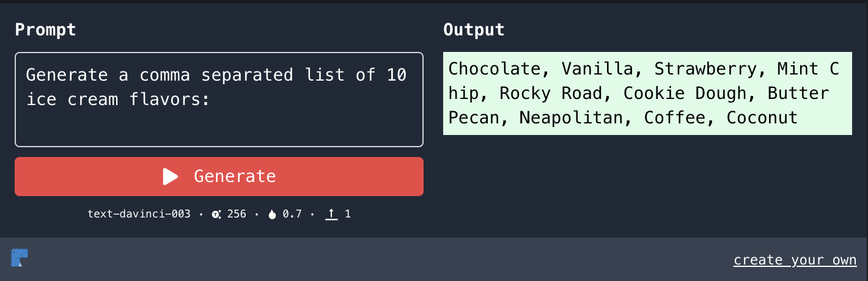Place cursor after "ice cream flavors:" text
Image resolution: width=868 pixels, height=281 pixels.
coord(211,99)
